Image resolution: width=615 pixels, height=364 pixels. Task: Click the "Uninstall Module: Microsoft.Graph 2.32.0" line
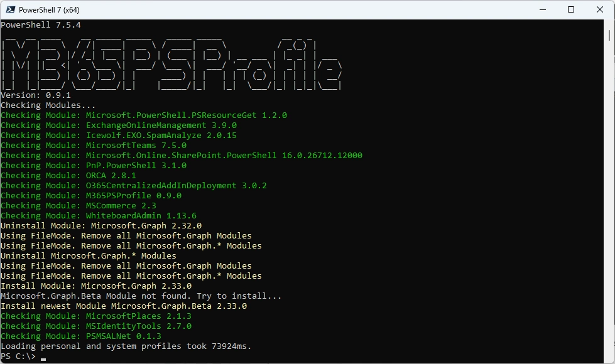pos(101,226)
